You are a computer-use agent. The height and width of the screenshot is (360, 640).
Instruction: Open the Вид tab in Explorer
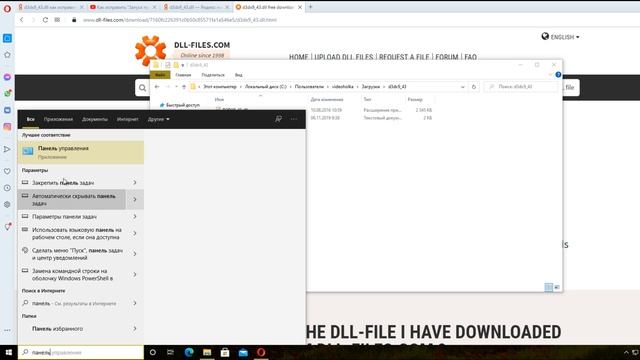point(239,75)
